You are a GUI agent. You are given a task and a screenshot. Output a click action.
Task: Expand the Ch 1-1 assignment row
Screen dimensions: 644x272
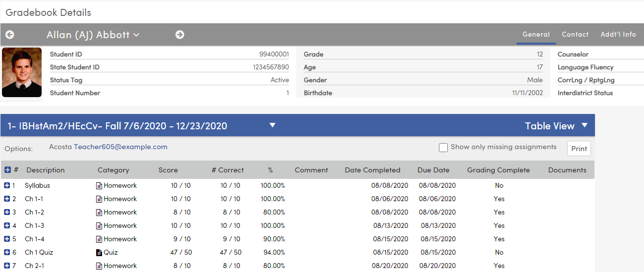(x=7, y=199)
